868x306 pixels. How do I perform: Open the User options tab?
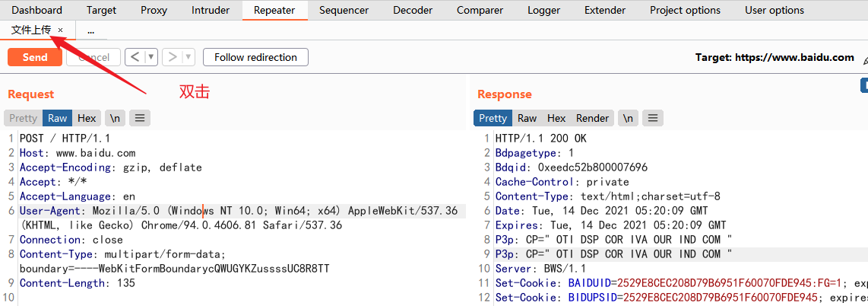775,10
